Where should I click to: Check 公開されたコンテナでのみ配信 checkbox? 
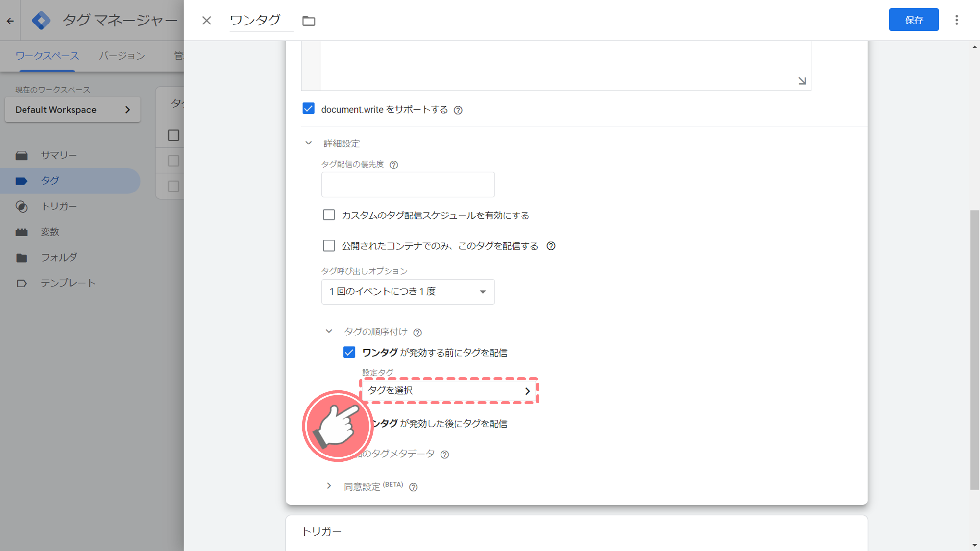(329, 245)
